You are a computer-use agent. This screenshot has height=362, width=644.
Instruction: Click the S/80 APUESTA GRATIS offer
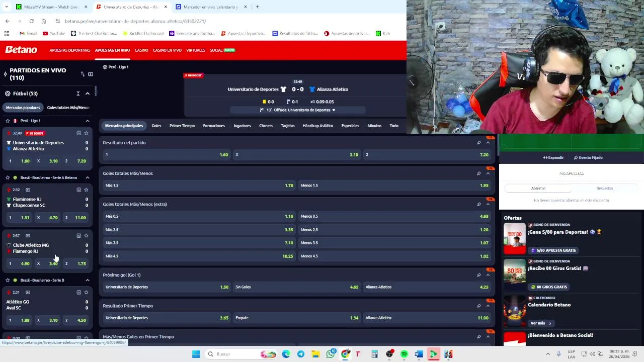coord(552,250)
